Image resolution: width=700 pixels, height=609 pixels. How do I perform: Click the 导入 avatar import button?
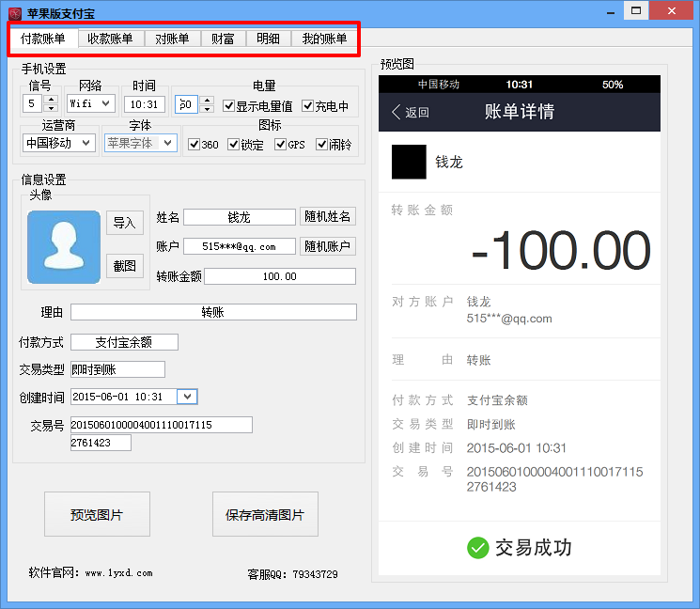coord(125,223)
